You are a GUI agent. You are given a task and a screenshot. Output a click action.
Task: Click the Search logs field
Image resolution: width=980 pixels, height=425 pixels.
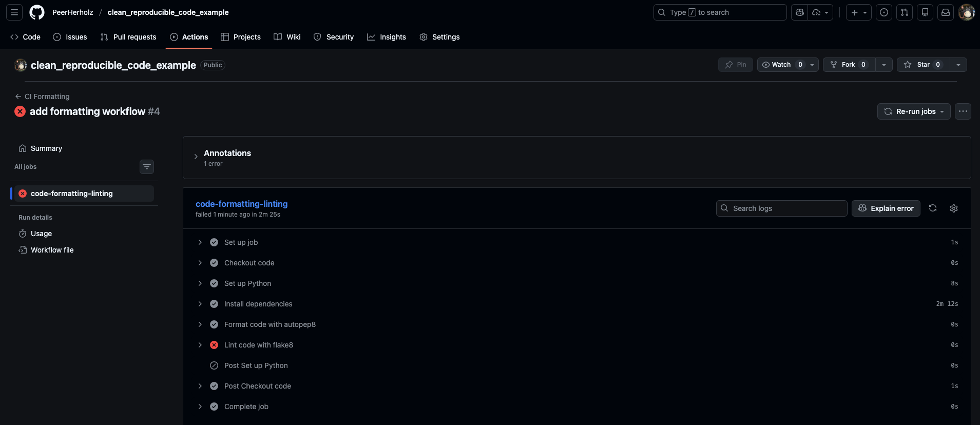point(781,208)
